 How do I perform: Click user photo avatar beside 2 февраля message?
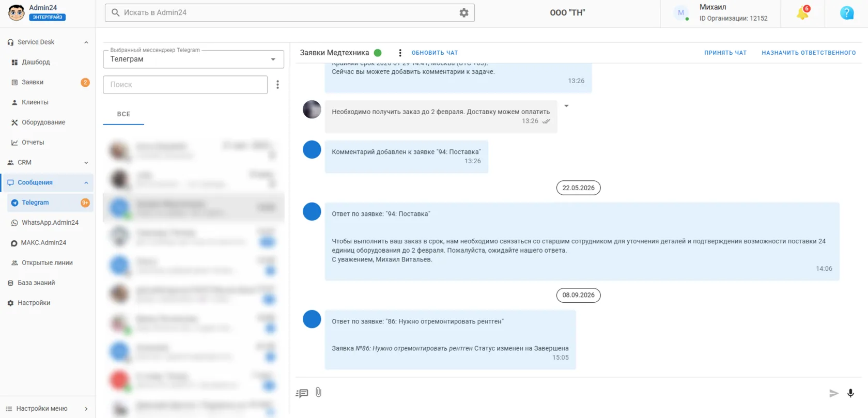coord(312,110)
